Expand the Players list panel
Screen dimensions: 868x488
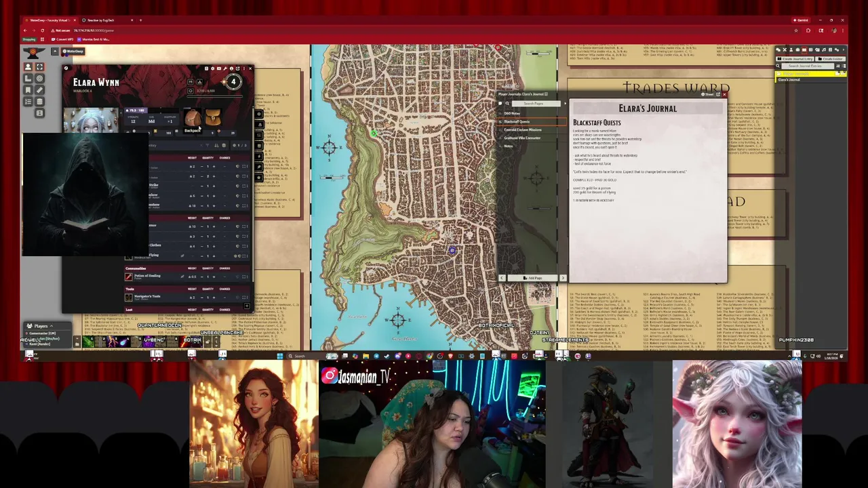(52, 326)
